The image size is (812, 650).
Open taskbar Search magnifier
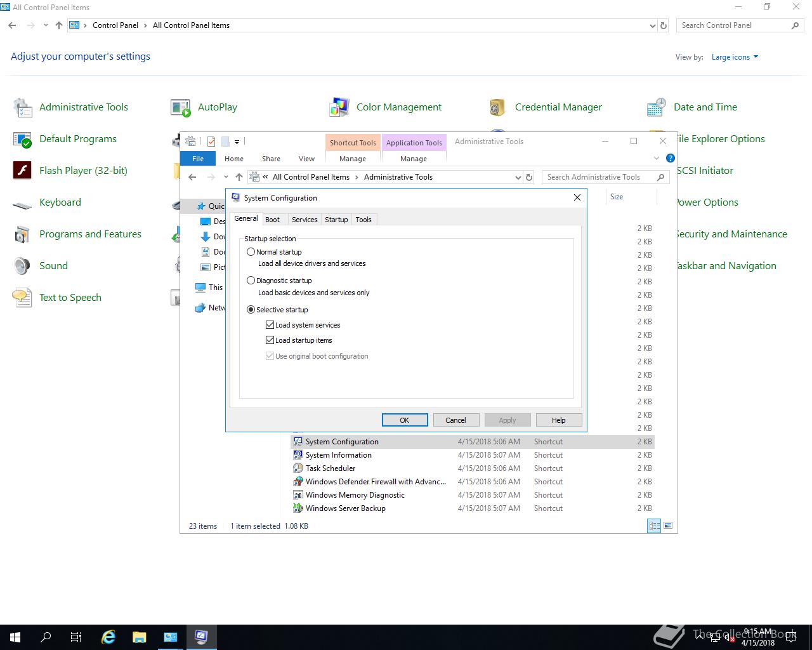point(46,637)
